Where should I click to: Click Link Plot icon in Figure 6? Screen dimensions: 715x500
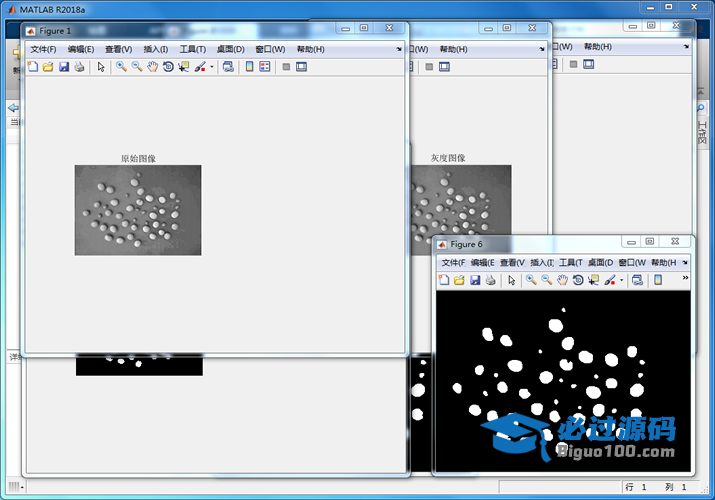point(637,280)
